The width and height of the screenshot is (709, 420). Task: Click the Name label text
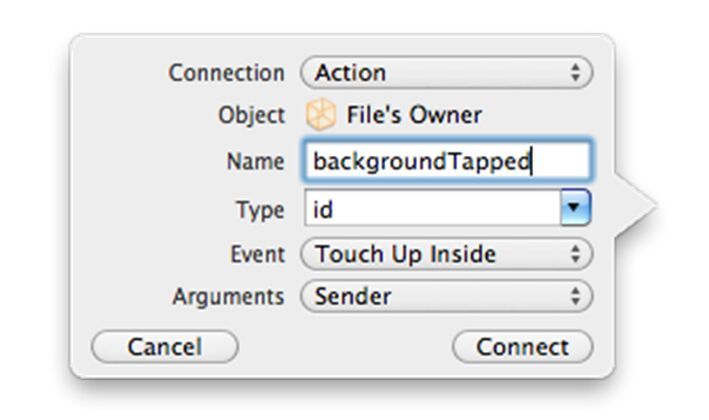(255, 161)
